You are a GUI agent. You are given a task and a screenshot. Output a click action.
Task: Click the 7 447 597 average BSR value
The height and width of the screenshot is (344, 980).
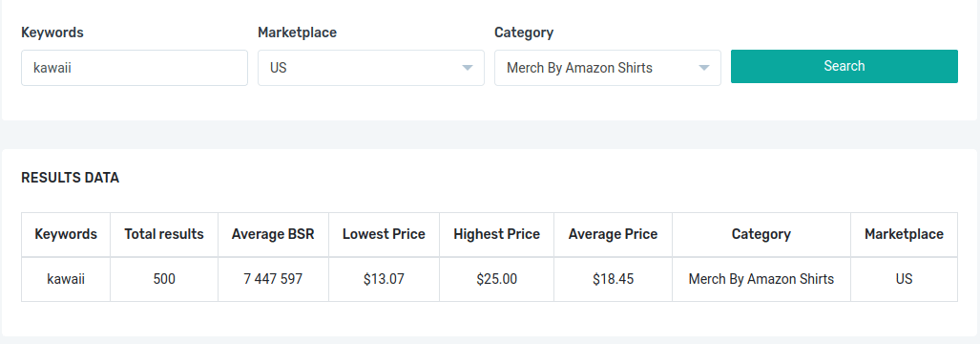[x=273, y=279]
